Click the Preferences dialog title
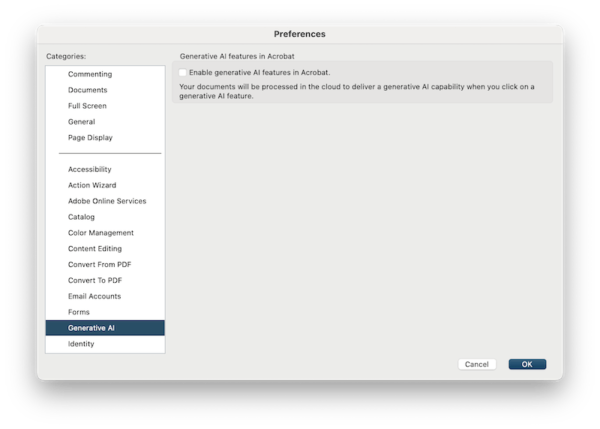The height and width of the screenshot is (429, 600). (300, 34)
